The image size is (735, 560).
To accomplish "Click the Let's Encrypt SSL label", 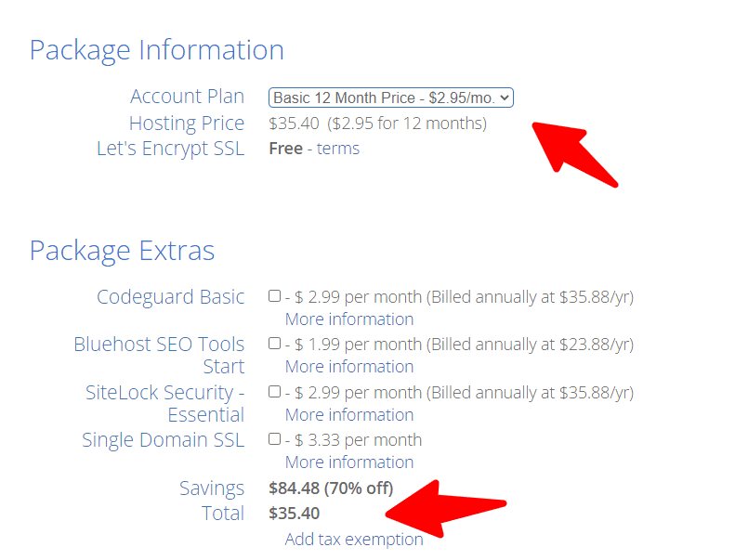I will pos(171,149).
